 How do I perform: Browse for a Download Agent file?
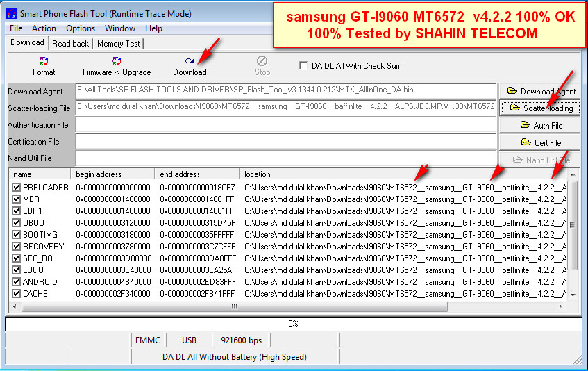[539, 91]
